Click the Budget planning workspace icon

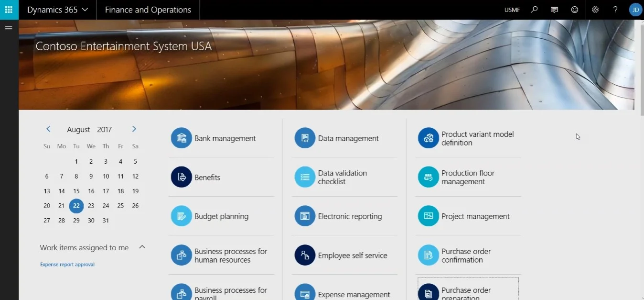click(182, 216)
